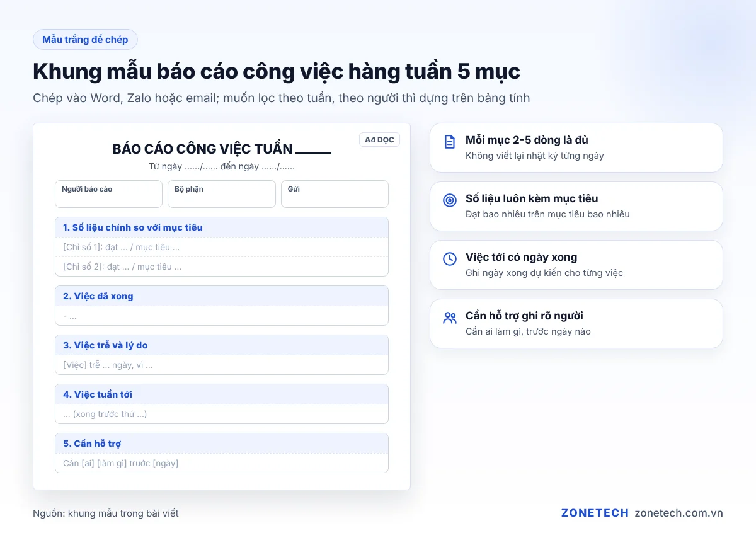The image size is (756, 545).
Task: Click the "[Chỉ số 1]: đạt ... / mục tiêu ..." row
Action: point(222,247)
